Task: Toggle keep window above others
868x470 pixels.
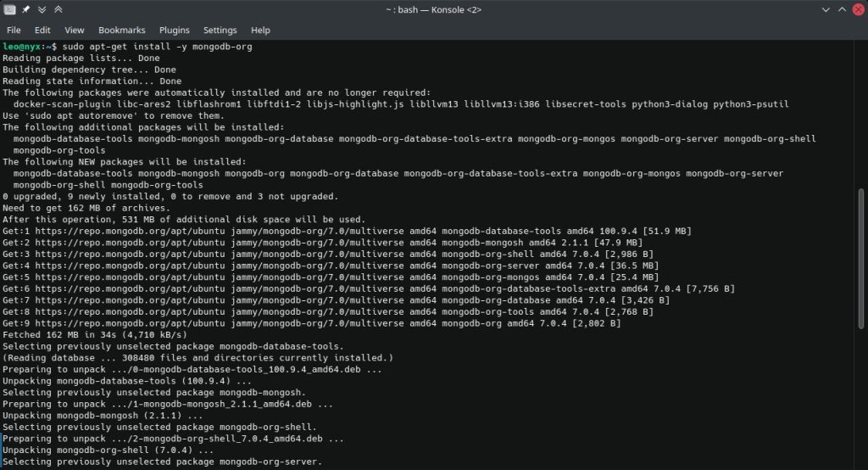Action: (58, 9)
